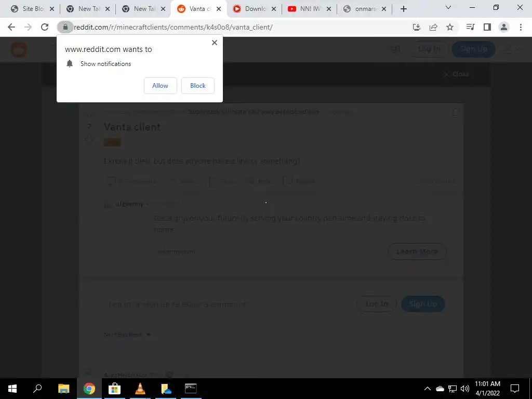Close the Site Blo tab
The image size is (532, 399).
coord(52,9)
